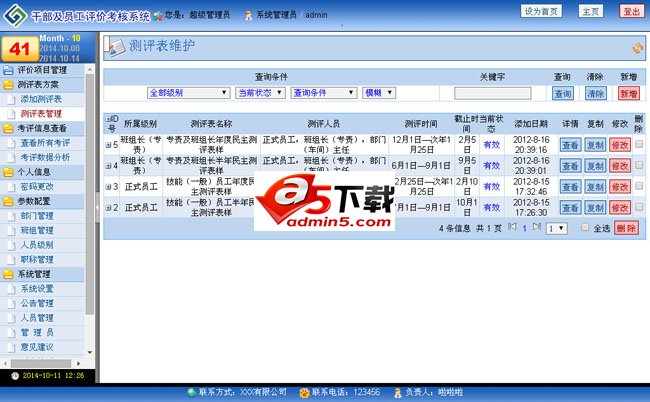Click the person icon next to 负责人
This screenshot has height=402, width=650.
(x=398, y=392)
